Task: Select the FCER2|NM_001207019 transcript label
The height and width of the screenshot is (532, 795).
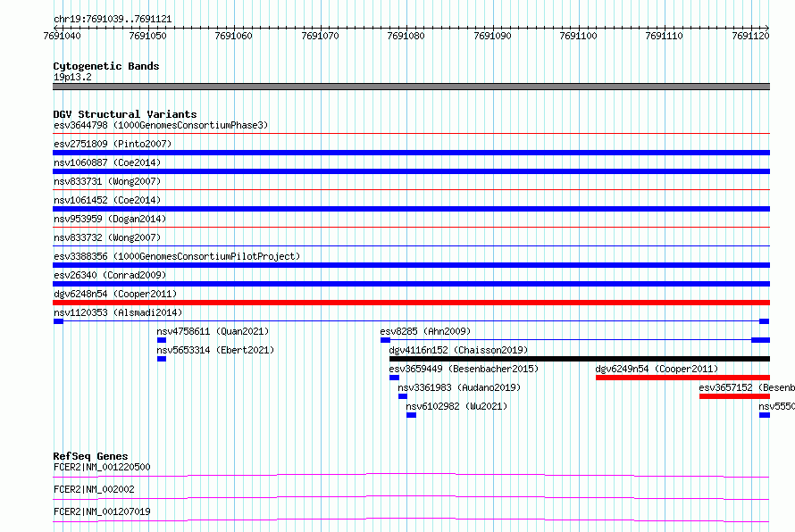Action: [x=102, y=511]
